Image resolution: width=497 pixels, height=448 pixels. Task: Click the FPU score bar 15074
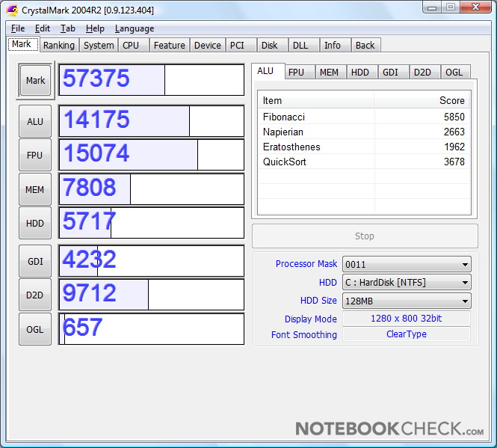point(152,155)
